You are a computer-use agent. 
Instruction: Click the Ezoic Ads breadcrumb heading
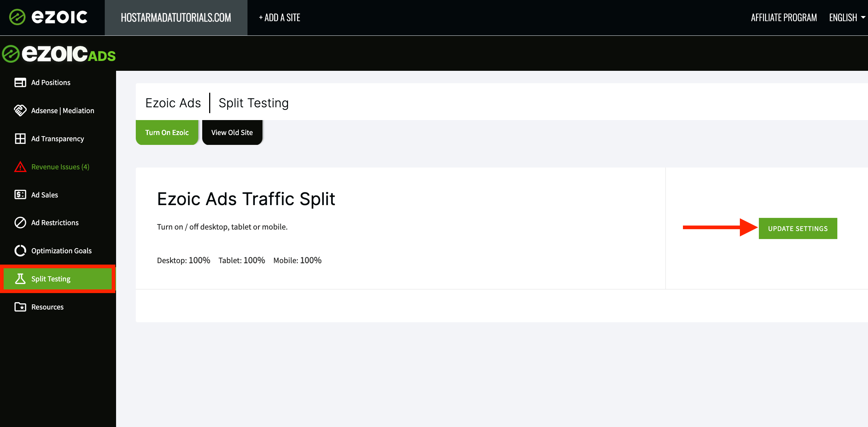tap(173, 103)
